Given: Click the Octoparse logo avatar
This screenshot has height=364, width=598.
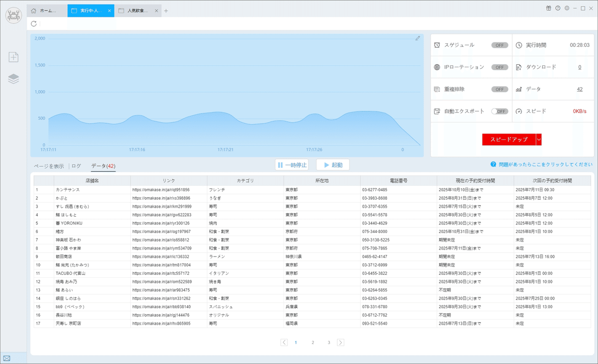Looking at the screenshot, I should click(x=14, y=15).
